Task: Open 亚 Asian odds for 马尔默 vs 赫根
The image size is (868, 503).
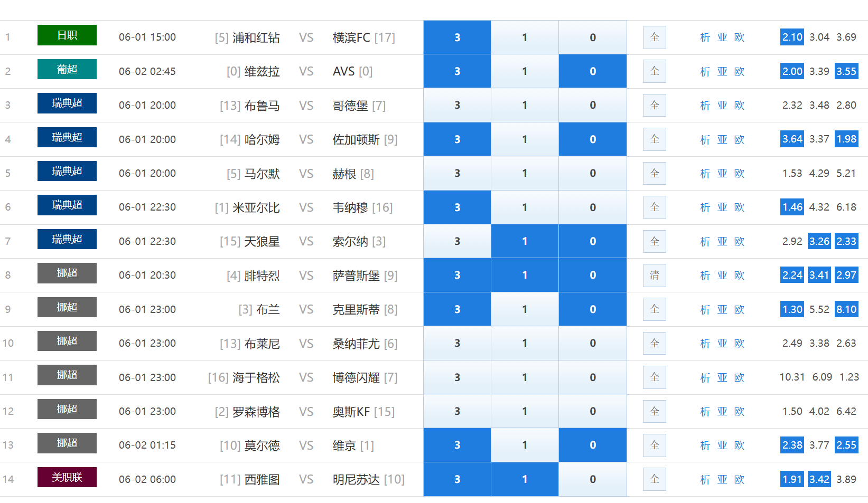Action: (722, 173)
